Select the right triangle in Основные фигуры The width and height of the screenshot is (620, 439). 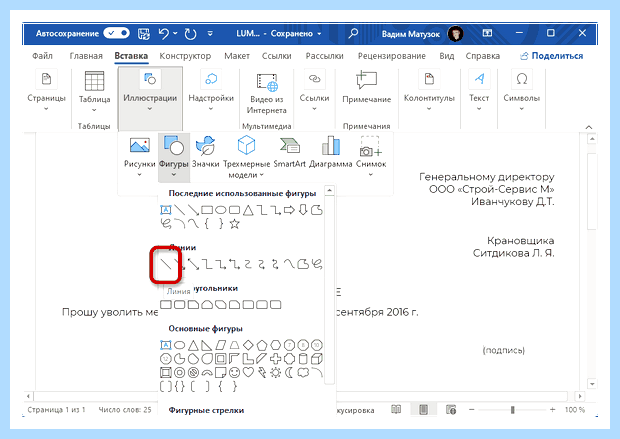tap(207, 345)
